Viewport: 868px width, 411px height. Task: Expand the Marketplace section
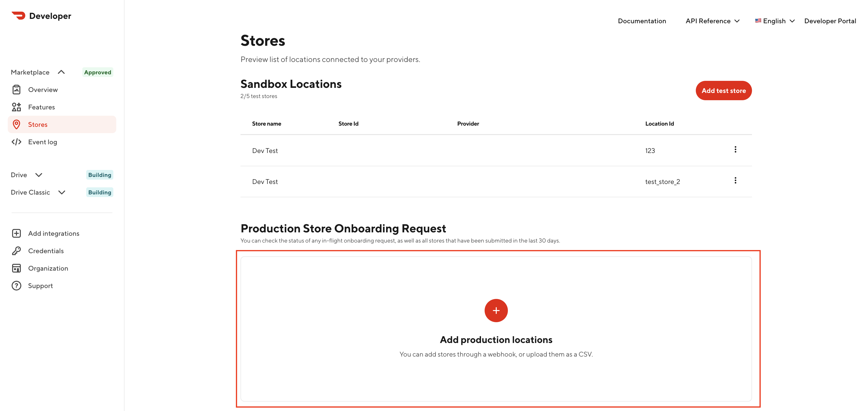click(60, 72)
